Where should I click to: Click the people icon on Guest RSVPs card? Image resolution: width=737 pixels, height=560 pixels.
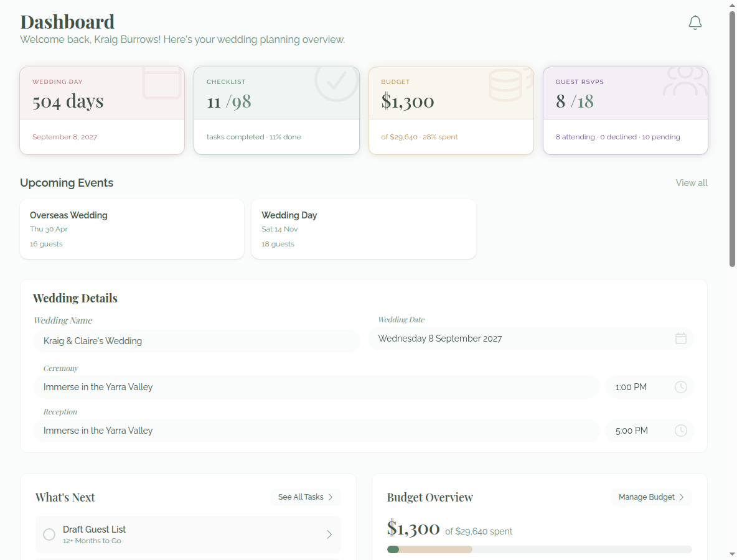click(x=685, y=81)
